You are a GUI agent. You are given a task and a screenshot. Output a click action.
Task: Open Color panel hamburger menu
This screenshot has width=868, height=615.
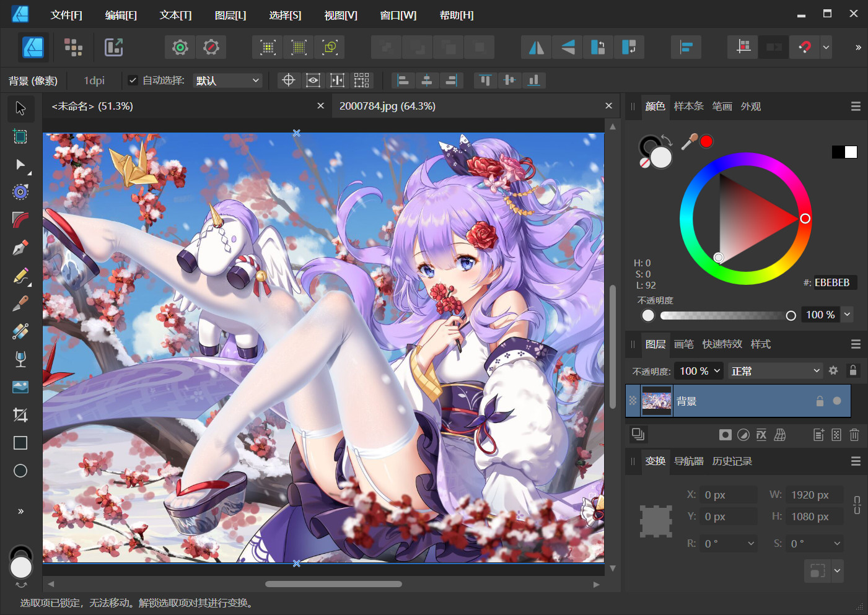(x=856, y=107)
